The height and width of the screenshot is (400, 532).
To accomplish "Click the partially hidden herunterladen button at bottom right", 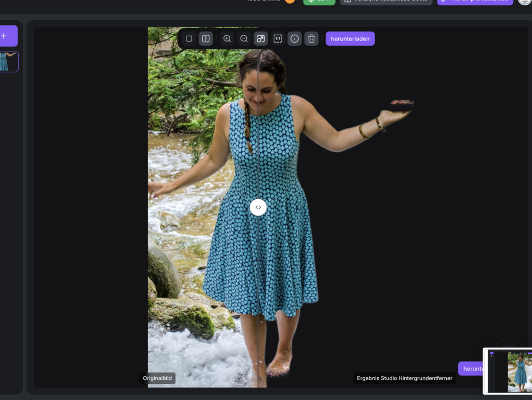I will [471, 369].
